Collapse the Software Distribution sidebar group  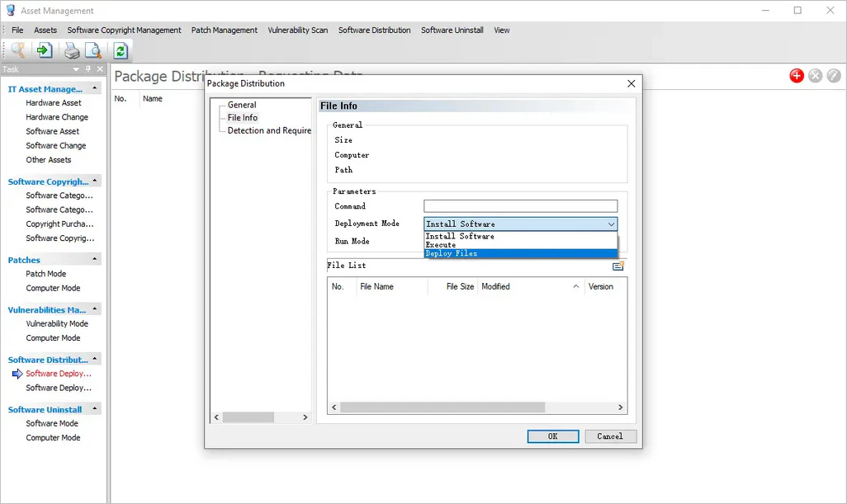95,359
